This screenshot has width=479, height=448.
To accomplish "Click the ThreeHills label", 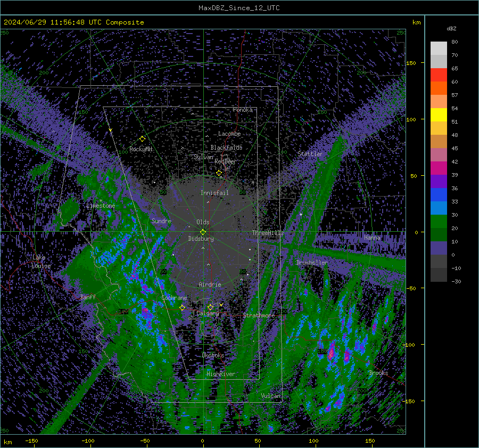I will (x=268, y=233).
